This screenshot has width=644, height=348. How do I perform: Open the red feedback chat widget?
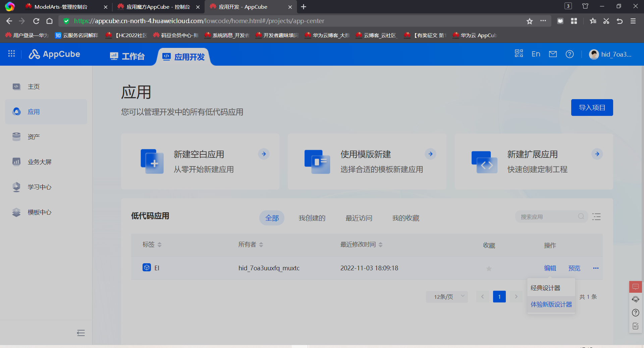pos(636,287)
